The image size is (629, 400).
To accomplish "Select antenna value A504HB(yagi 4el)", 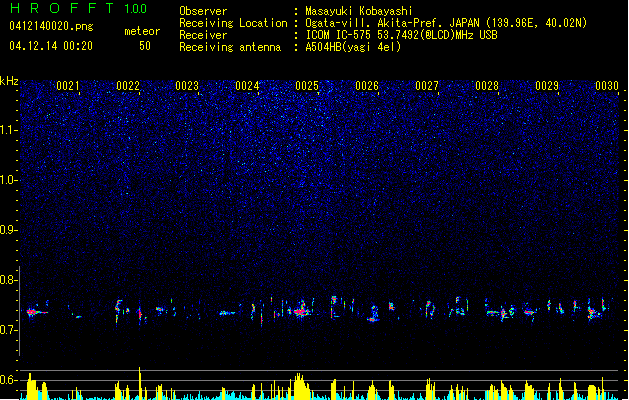I will 353,47.
